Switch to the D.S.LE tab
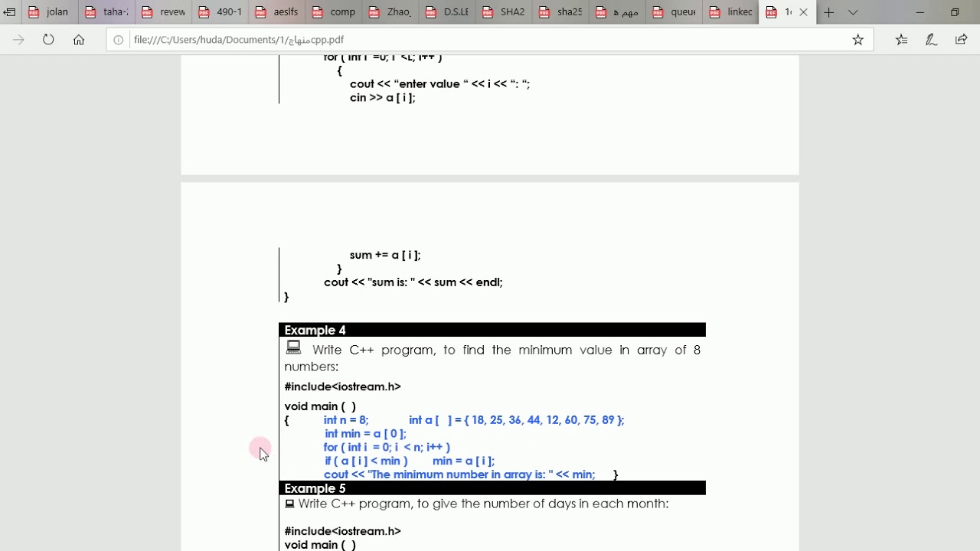 click(x=447, y=12)
